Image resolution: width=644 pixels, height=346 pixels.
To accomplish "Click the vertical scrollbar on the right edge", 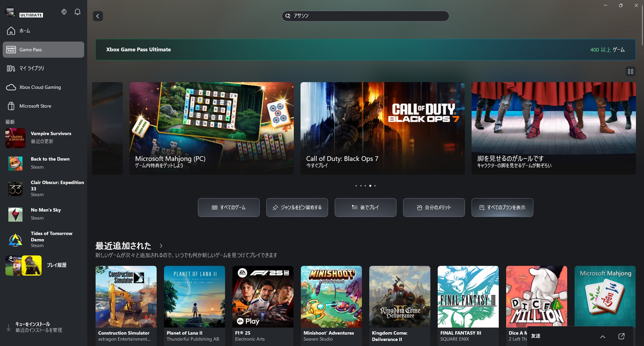I will point(642,25).
